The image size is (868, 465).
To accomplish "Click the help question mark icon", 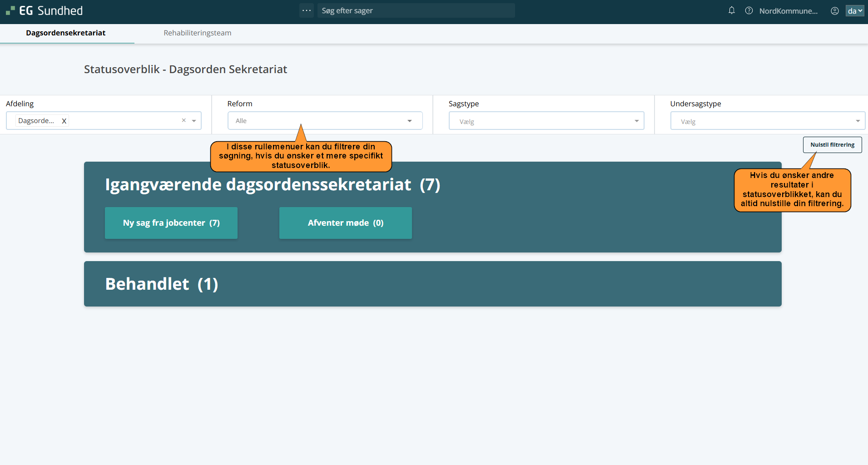I will click(749, 10).
